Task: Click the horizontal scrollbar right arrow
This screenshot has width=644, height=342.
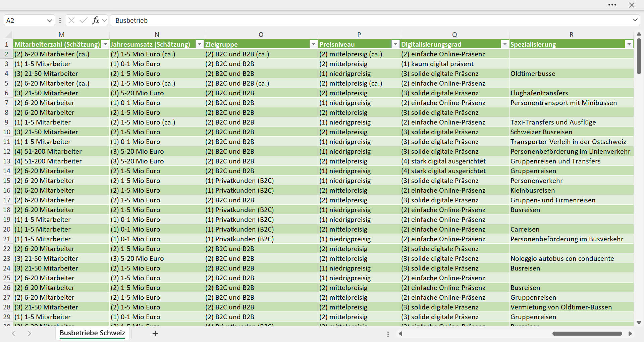Action: (630, 334)
